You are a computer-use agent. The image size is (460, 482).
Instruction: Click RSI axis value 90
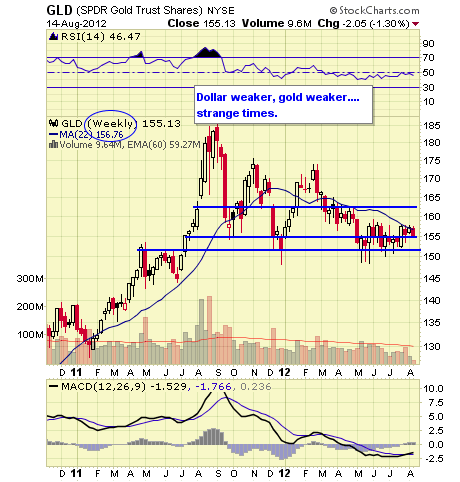coord(428,44)
